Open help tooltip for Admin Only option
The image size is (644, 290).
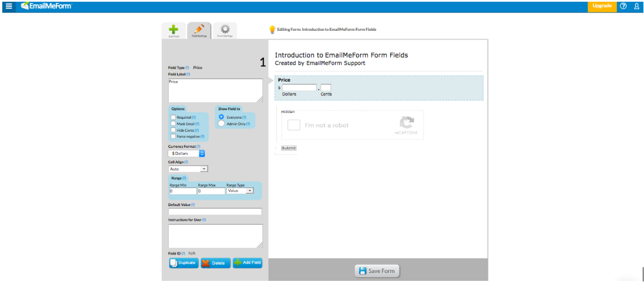coord(248,124)
